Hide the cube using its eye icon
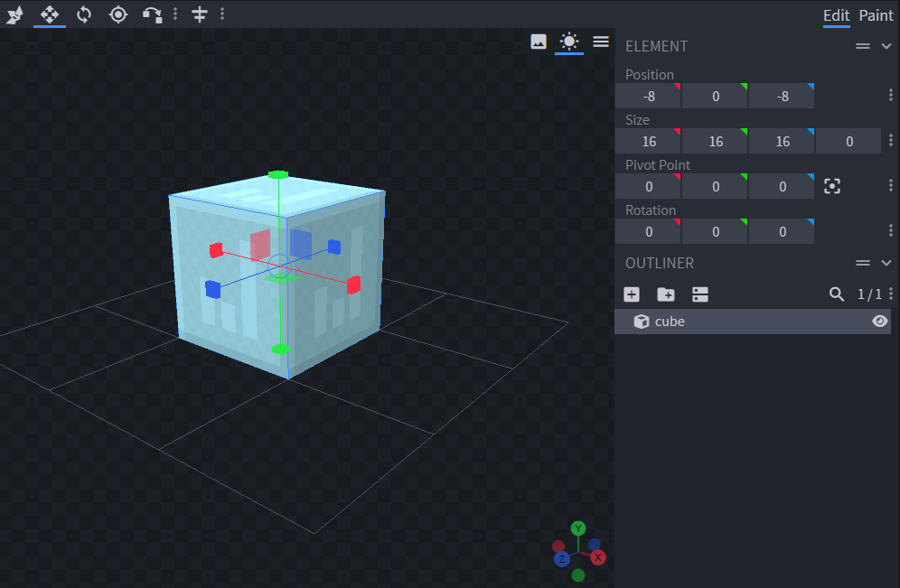The height and width of the screenshot is (588, 900). [x=879, y=322]
